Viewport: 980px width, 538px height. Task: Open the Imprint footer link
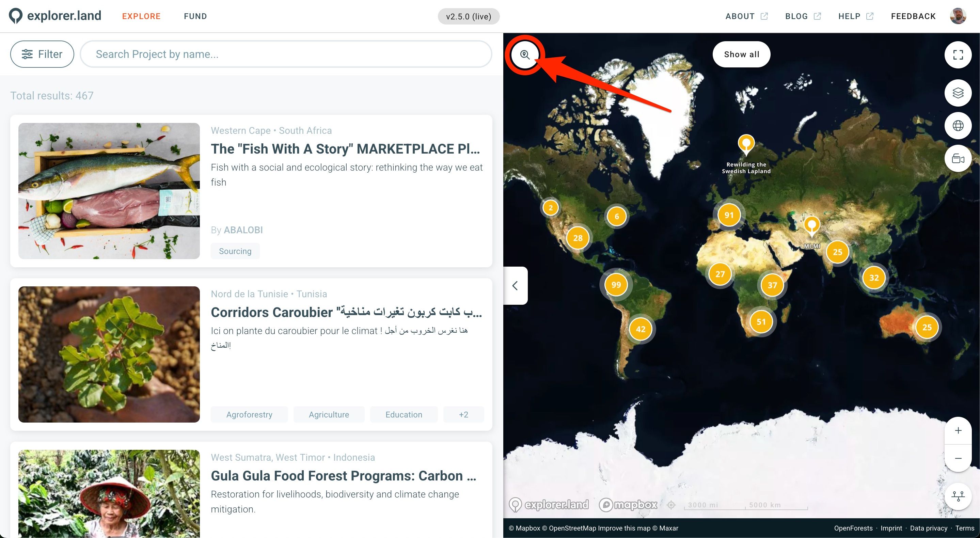[891, 528]
